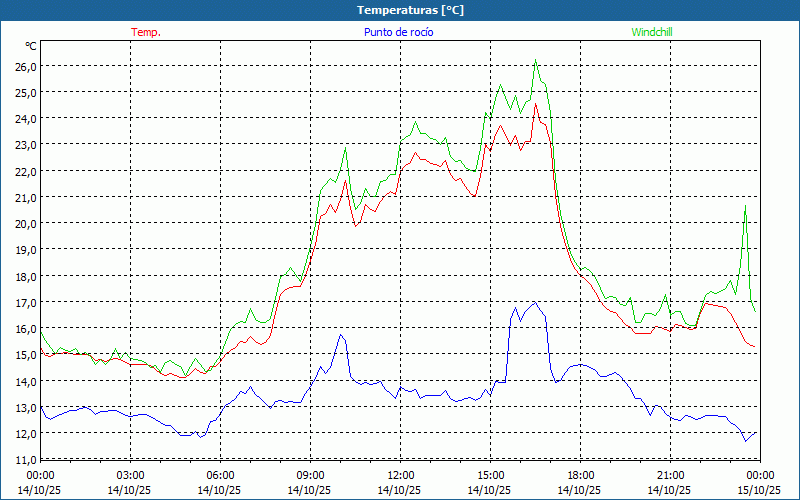Screen dimensions: 800x500
Task: Click the 26,0 y-axis label
Action: (x=24, y=66)
